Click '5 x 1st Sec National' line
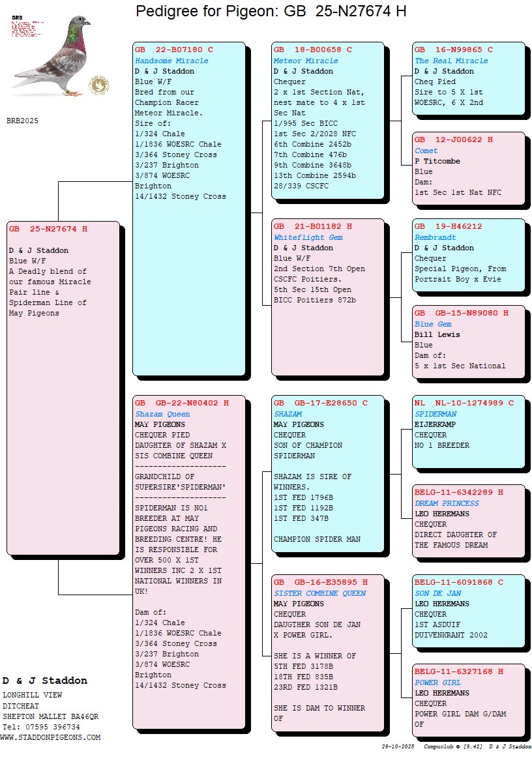Image resolution: width=532 pixels, height=764 pixels. [460, 366]
